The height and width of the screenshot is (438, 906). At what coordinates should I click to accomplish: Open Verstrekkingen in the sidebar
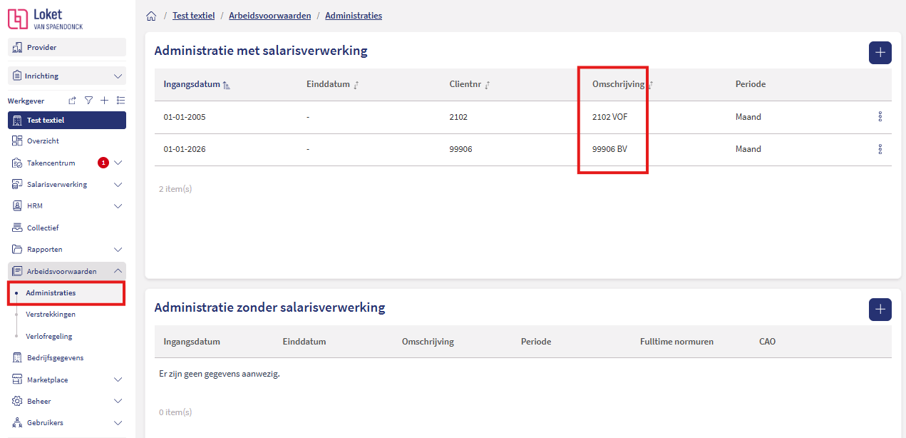pyautogui.click(x=50, y=314)
